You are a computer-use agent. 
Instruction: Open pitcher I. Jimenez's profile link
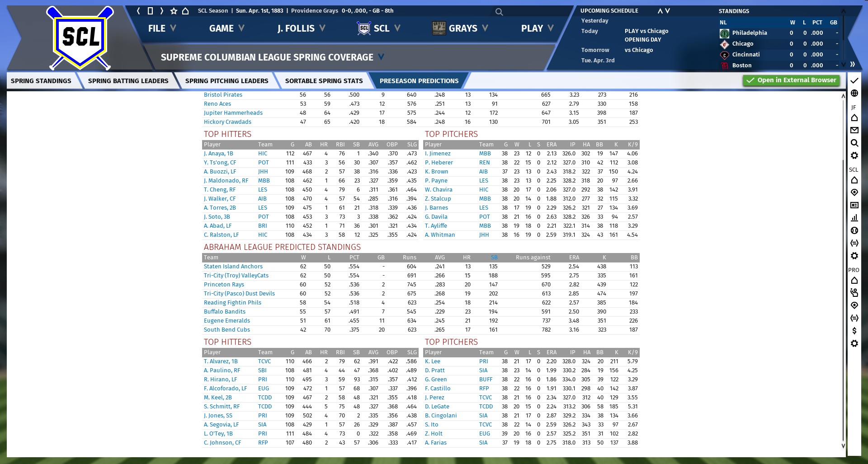[438, 154]
